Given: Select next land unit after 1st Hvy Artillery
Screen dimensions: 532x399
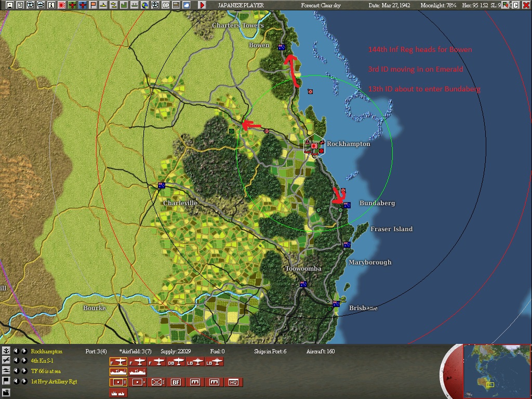Looking at the screenshot, I should pyautogui.click(x=24, y=381).
